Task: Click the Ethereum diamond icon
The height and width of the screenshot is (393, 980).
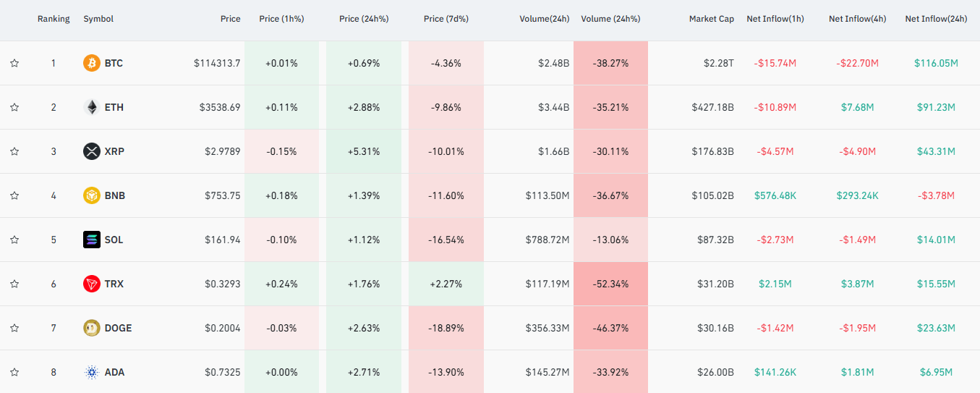Action: point(92,107)
